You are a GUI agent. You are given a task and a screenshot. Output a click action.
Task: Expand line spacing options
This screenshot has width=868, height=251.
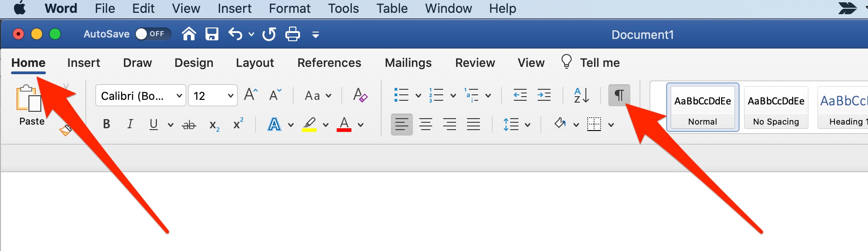tap(528, 125)
